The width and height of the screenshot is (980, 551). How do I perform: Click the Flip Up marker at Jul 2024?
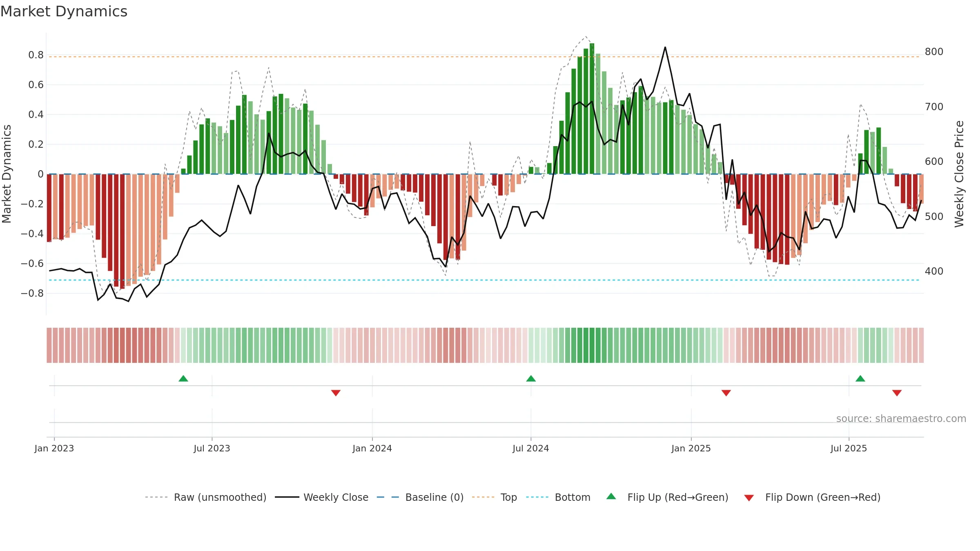coord(531,378)
